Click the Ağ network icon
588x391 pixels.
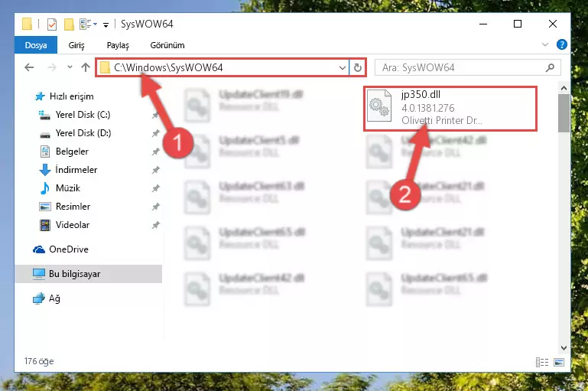(x=39, y=298)
